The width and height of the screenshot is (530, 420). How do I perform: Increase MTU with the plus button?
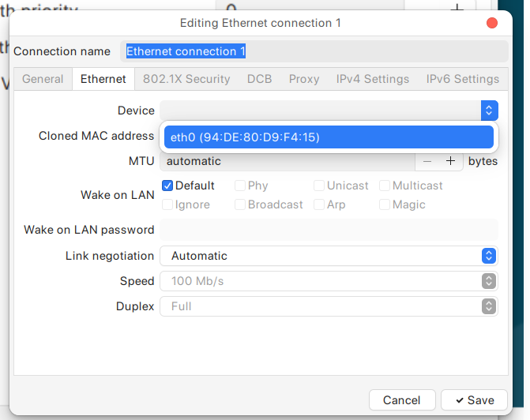[x=450, y=161]
